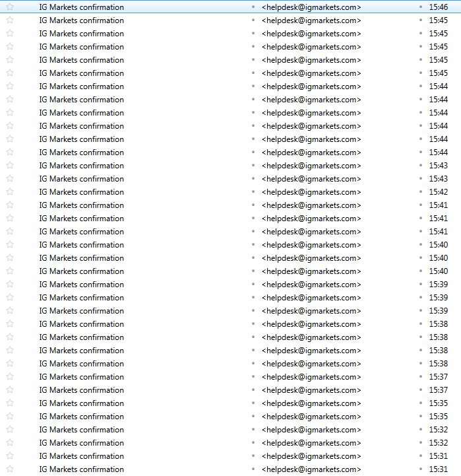Star the email received at 15:42
The height and width of the screenshot is (476, 461).
tap(10, 192)
